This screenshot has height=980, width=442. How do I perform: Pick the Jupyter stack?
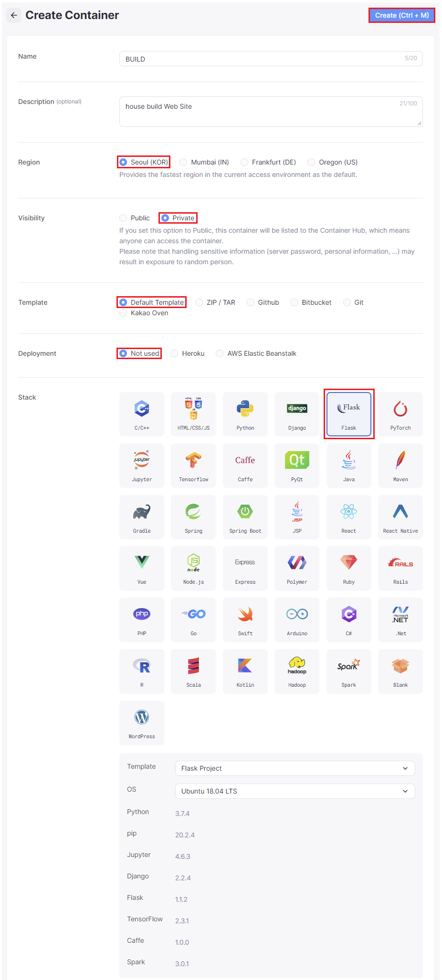tap(142, 465)
